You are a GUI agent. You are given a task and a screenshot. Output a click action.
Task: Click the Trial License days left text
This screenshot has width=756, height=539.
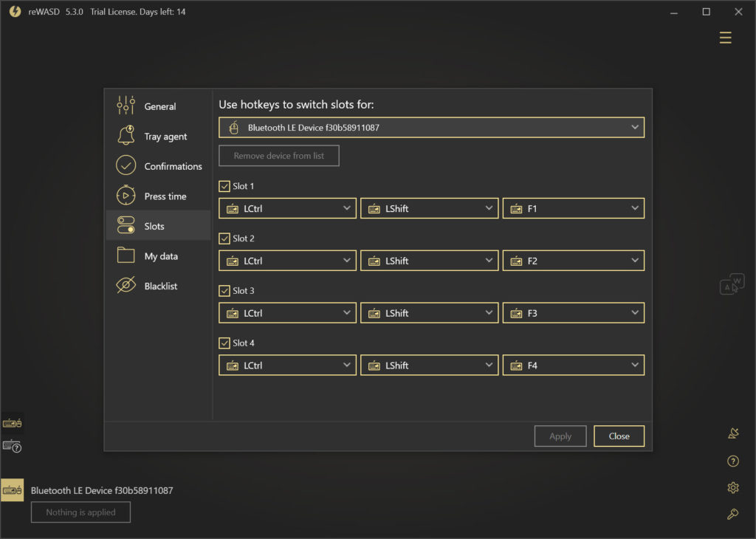click(x=137, y=12)
